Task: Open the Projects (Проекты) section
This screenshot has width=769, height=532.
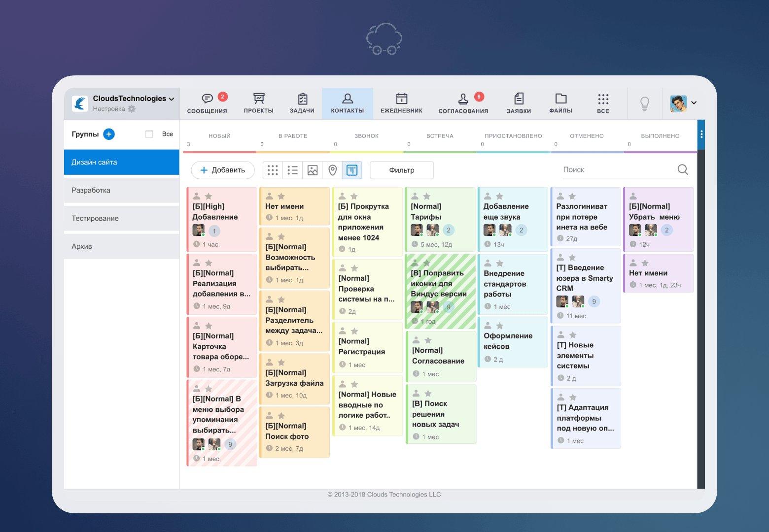Action: (258, 103)
